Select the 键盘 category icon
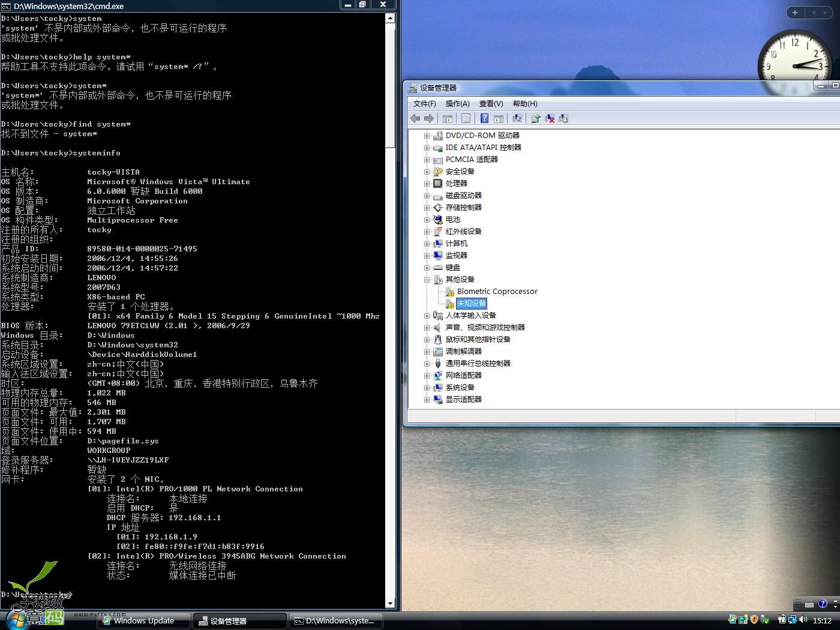The height and width of the screenshot is (630, 840). [438, 268]
